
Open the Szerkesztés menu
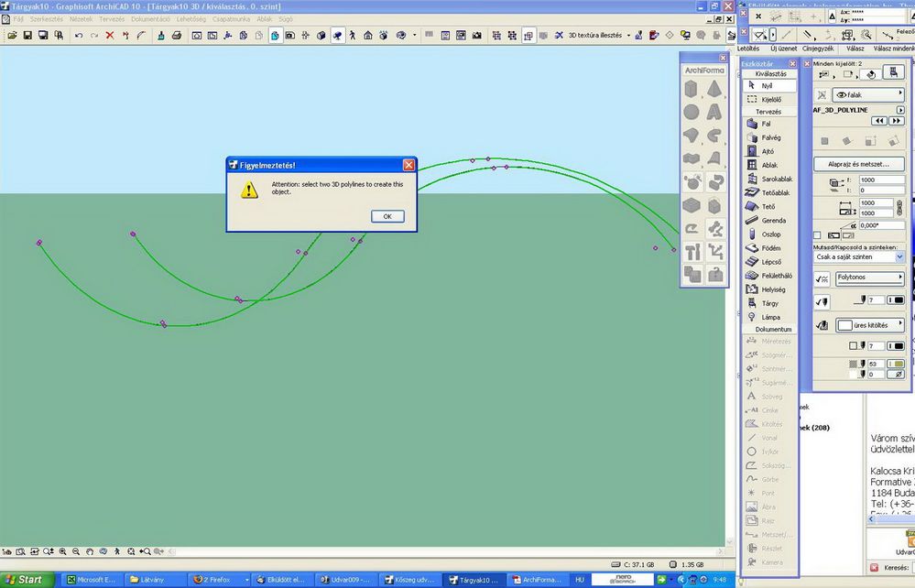pos(46,19)
